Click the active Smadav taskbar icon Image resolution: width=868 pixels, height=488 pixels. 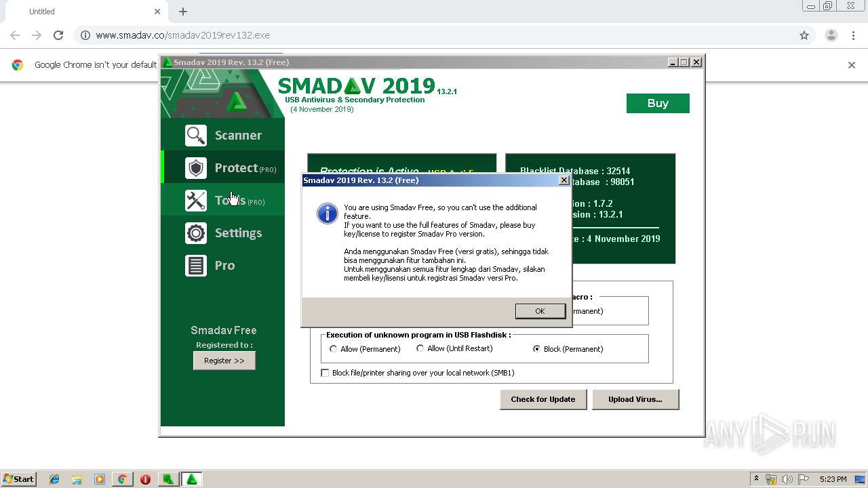192,479
